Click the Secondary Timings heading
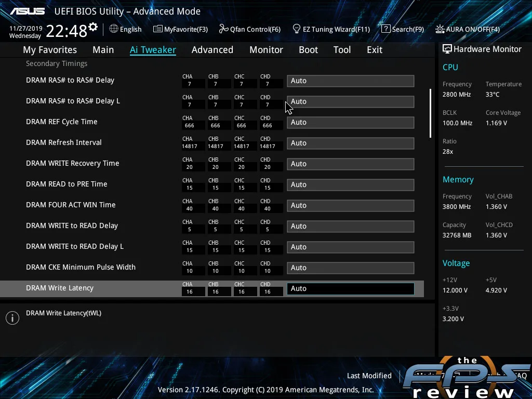Viewport: 532px width, 399px height. pos(57,63)
